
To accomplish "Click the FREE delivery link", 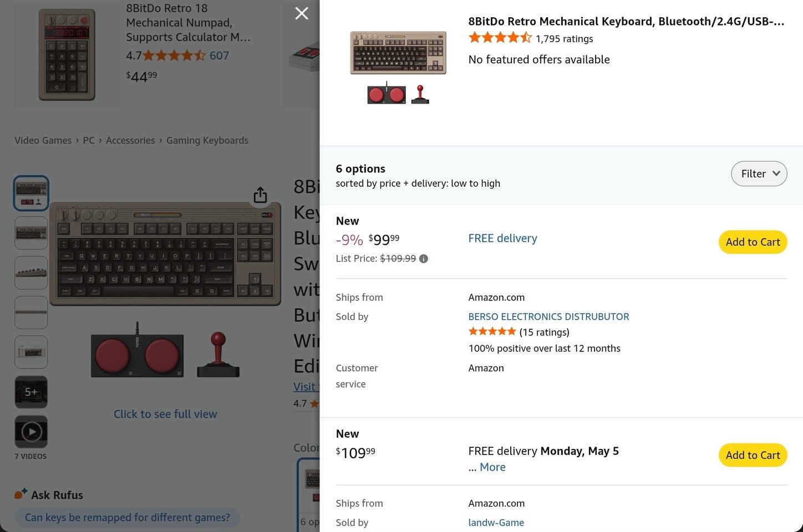I will click(x=502, y=238).
